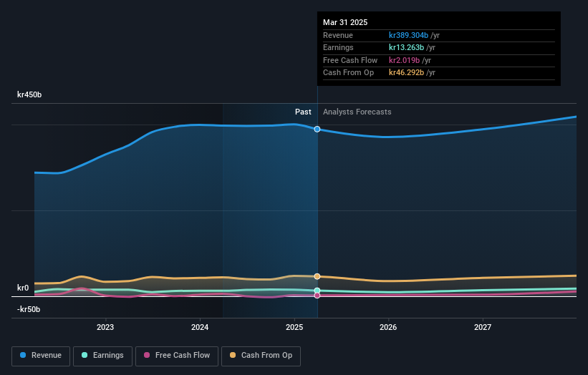The width and height of the screenshot is (588, 375).
Task: Toggle the Free Cash Flow legend series
Action: 177,356
